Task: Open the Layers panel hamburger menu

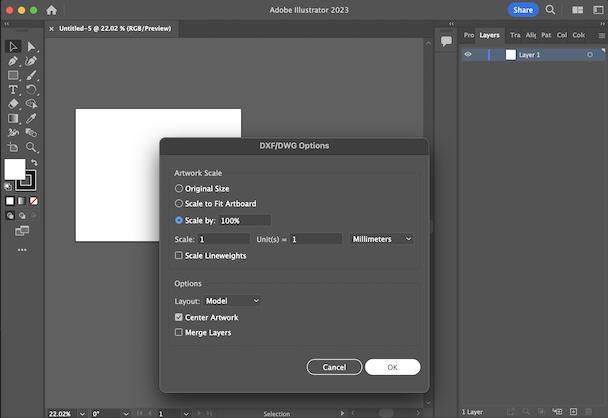Action: [x=601, y=35]
